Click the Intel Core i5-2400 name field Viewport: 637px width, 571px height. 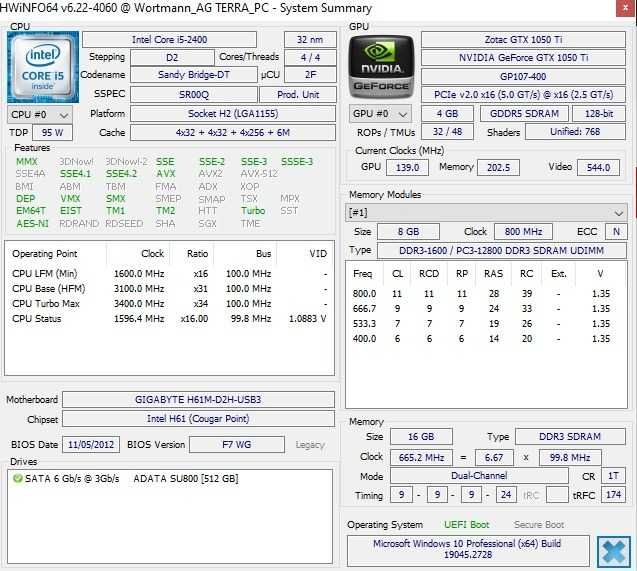click(169, 40)
